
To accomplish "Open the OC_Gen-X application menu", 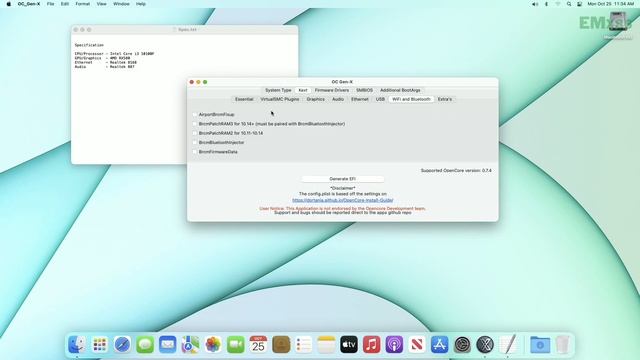I will [29, 4].
